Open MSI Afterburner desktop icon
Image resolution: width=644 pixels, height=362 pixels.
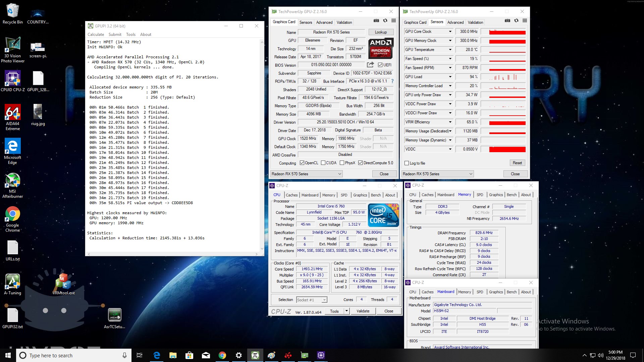(12, 185)
